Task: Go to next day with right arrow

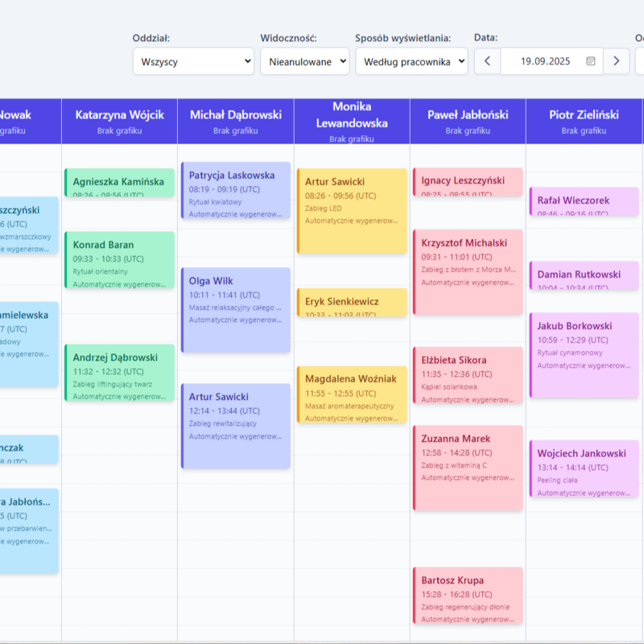Action: (x=616, y=61)
